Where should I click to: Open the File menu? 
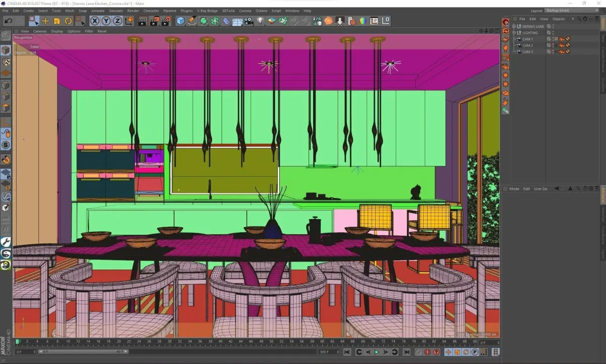(x=6, y=11)
